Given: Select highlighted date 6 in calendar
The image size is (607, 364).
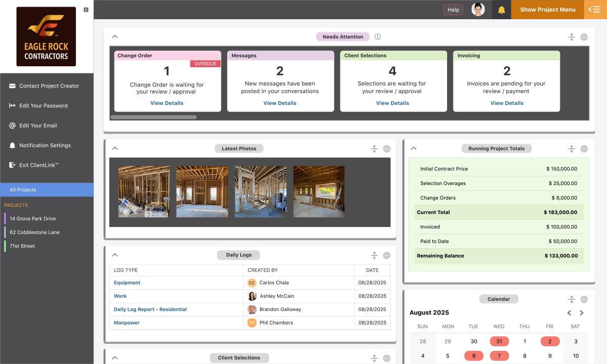Looking at the screenshot, I should [x=474, y=356].
